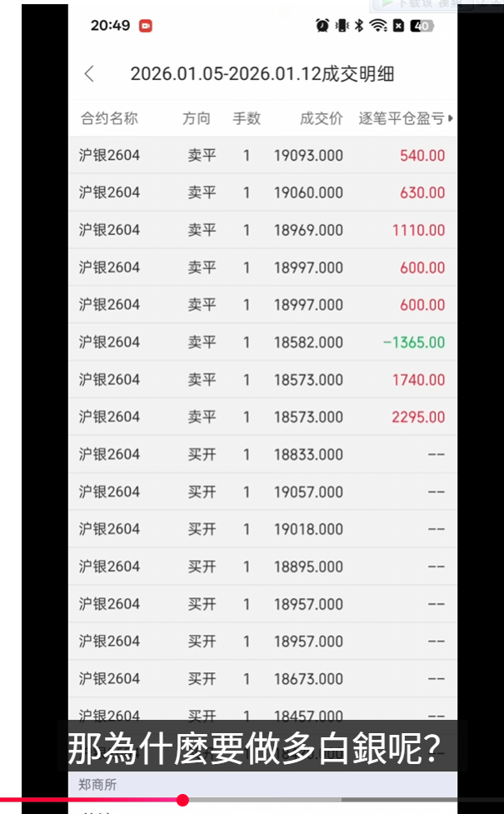Click the battery level indicator
The image size is (504, 814).
(422, 26)
